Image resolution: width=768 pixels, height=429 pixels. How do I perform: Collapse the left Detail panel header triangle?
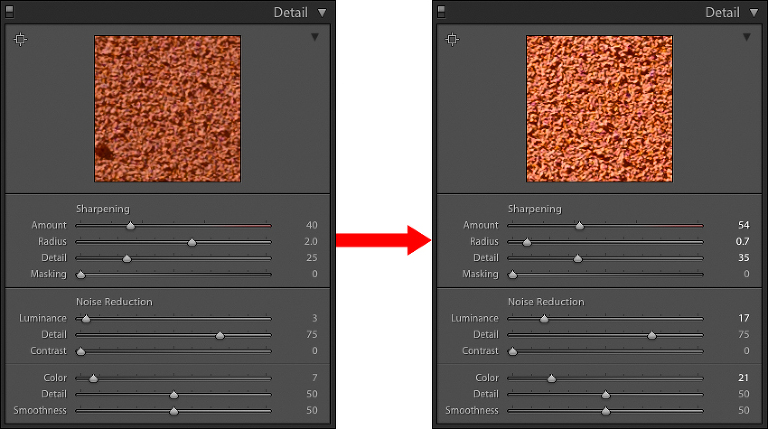pyautogui.click(x=322, y=13)
